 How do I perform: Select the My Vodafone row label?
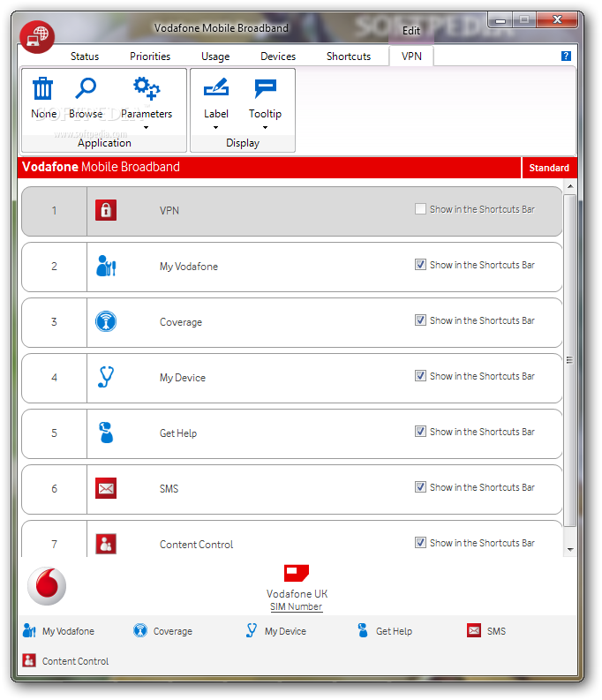click(x=189, y=267)
